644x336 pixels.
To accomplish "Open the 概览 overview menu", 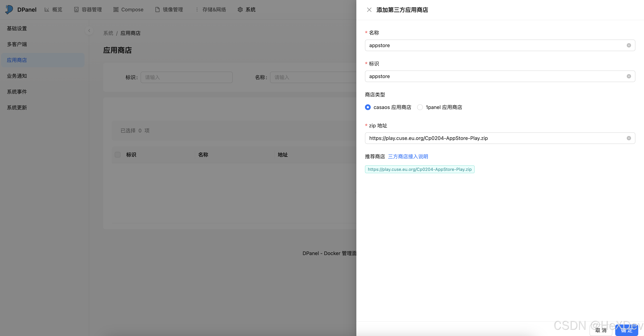I will tap(53, 10).
